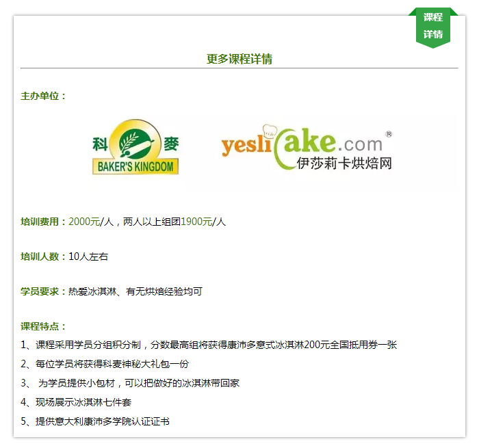Click feature item 3 about 小包材
The height and width of the screenshot is (448, 479).
click(130, 383)
